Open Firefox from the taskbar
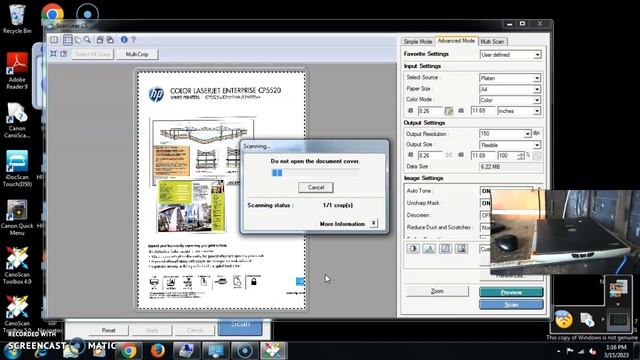640x360 pixels. coord(157,351)
